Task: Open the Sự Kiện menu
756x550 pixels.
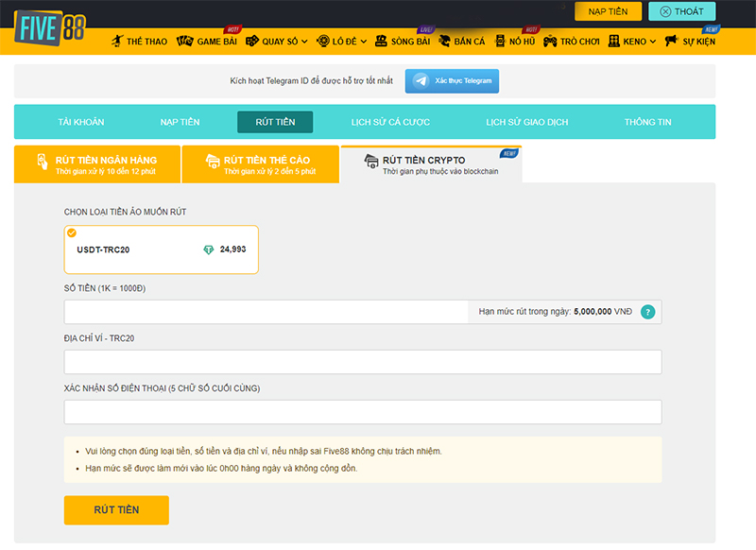Action: [x=690, y=42]
